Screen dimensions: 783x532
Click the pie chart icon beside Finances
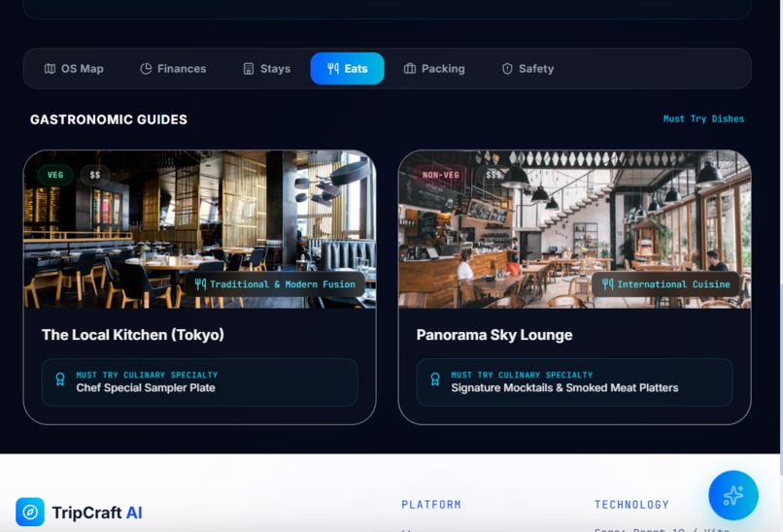[146, 69]
